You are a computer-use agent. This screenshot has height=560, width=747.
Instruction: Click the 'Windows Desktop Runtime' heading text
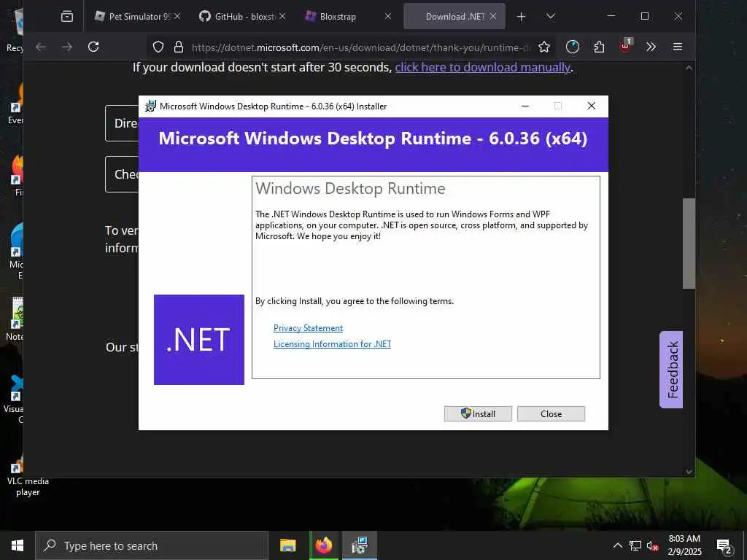350,189
